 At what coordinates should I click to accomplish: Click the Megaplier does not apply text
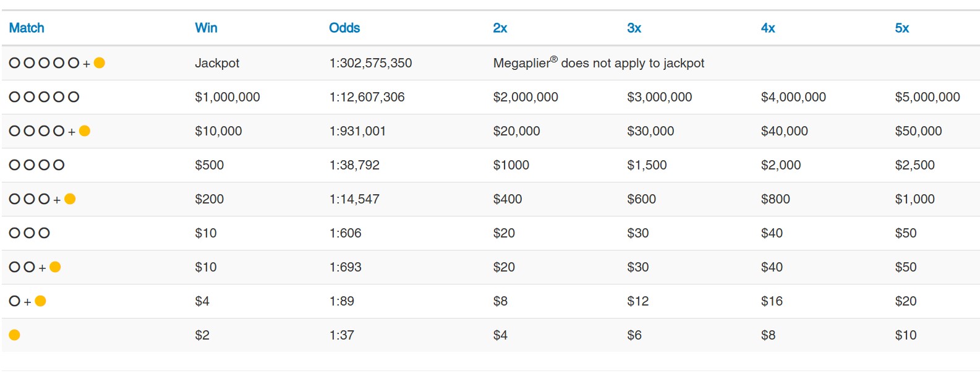pos(599,63)
